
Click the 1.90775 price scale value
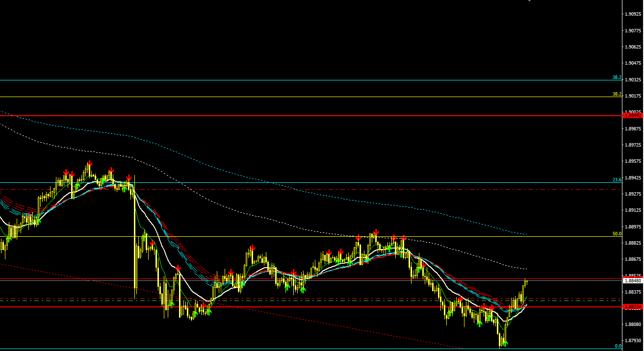tap(633, 30)
